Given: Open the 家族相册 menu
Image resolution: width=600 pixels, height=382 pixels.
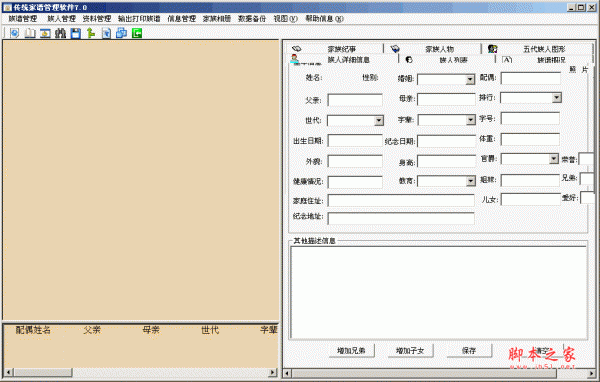Looking at the screenshot, I should tap(217, 18).
